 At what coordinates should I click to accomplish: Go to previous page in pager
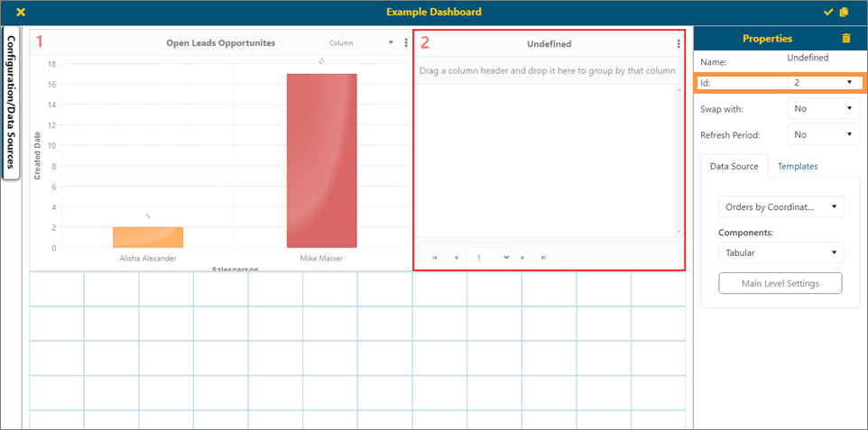[456, 258]
